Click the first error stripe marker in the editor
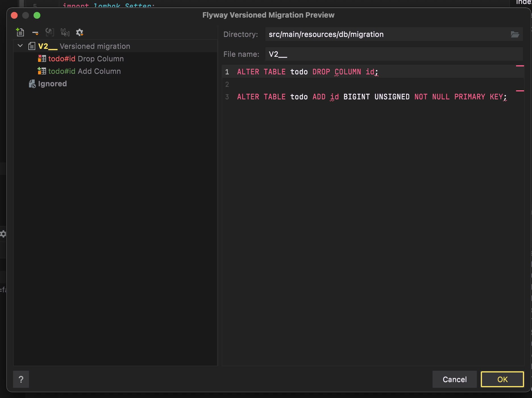Viewport: 532px width, 398px height. point(520,66)
